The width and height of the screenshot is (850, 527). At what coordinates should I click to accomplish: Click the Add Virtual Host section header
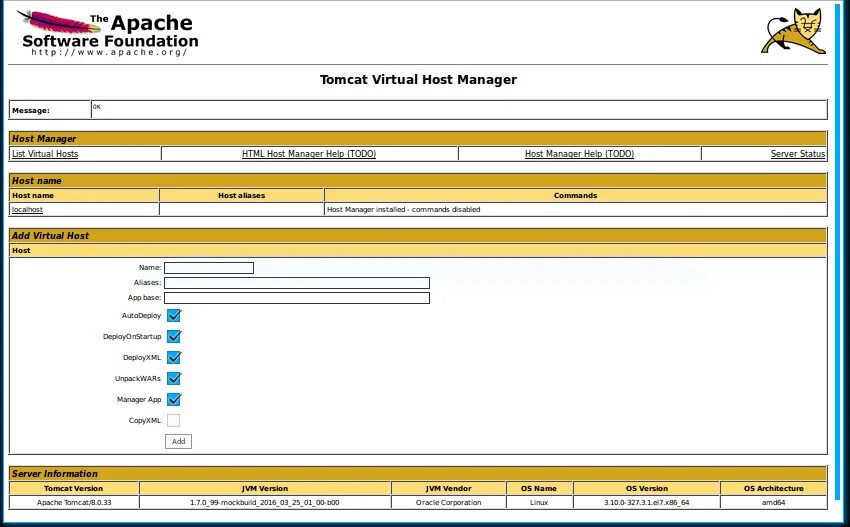click(x=418, y=235)
